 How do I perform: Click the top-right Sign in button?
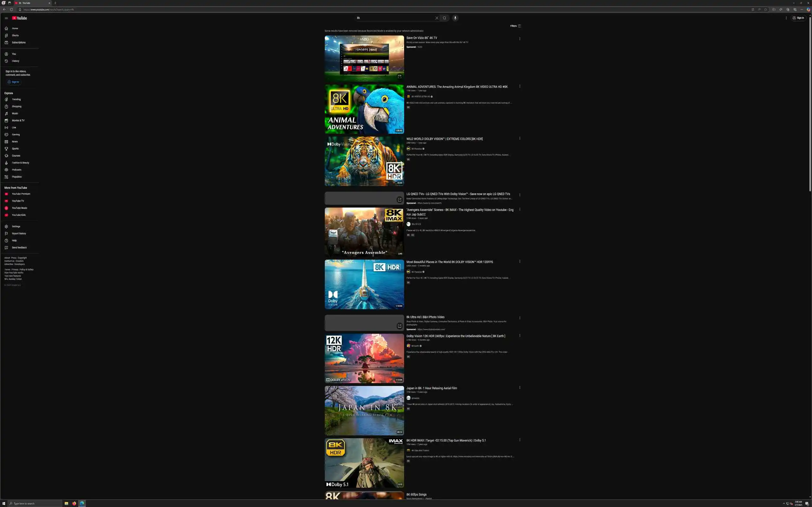click(x=798, y=18)
